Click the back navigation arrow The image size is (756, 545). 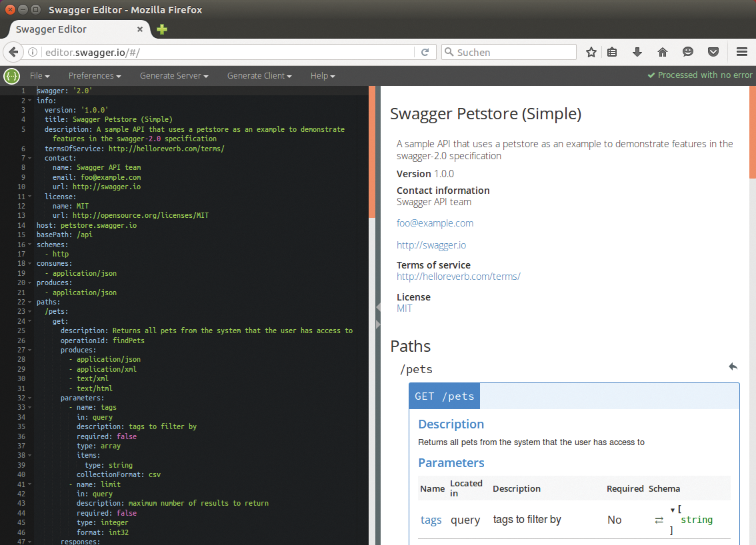13,52
